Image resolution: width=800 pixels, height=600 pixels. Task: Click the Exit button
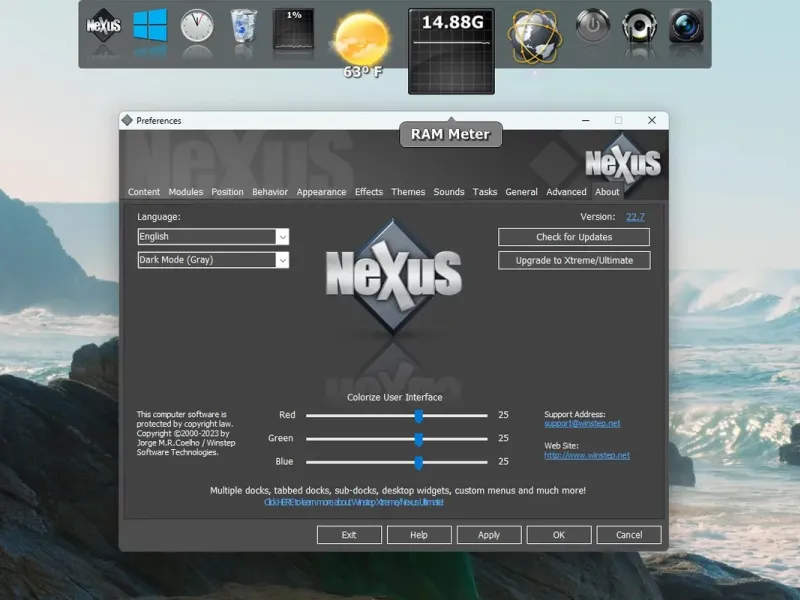point(349,535)
